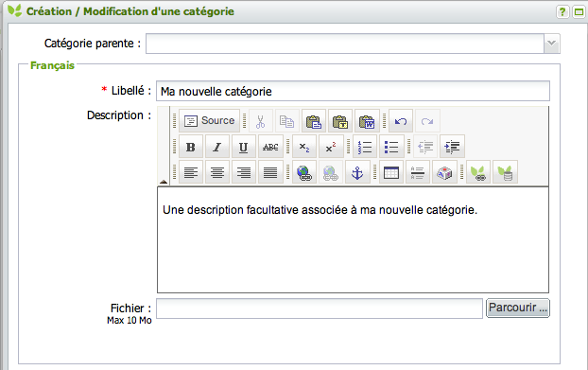This screenshot has width=588, height=370.
Task: Align text right
Action: [244, 172]
